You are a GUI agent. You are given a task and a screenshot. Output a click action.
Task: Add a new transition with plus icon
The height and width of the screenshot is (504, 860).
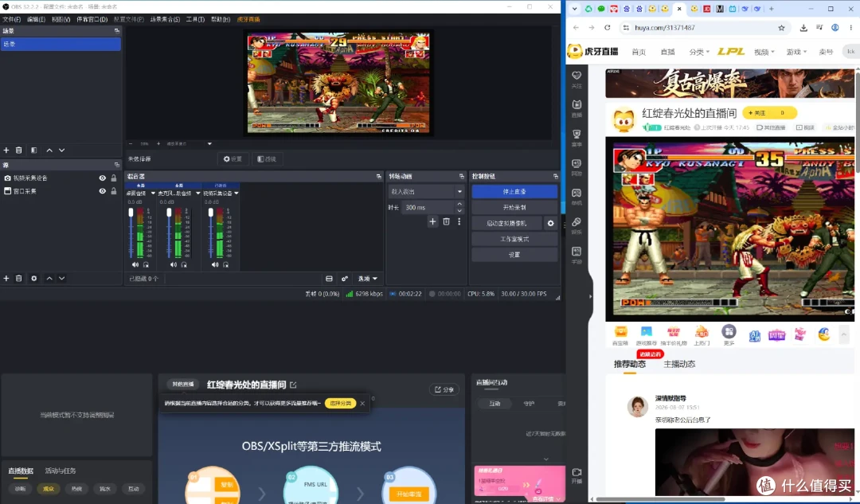tap(432, 221)
